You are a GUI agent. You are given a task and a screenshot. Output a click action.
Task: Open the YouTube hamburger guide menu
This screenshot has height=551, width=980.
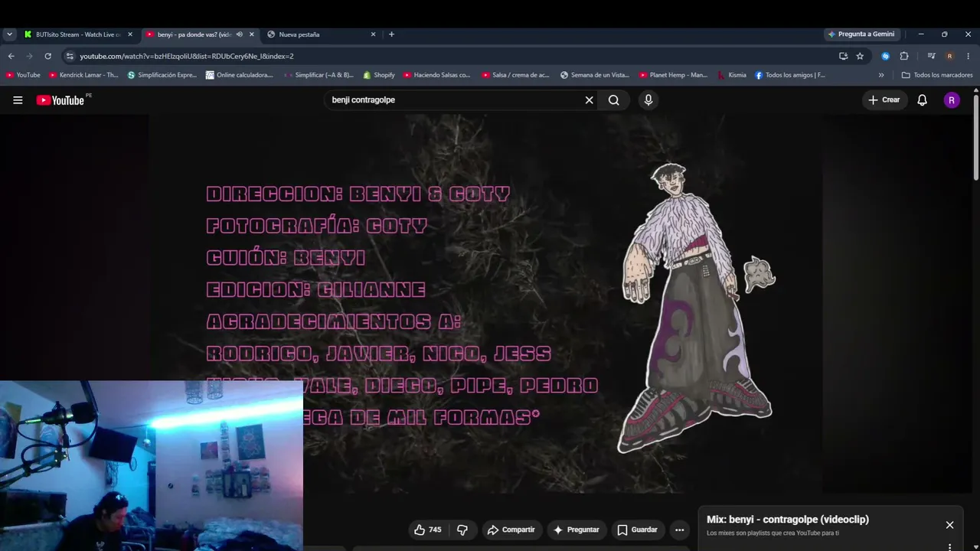point(18,100)
